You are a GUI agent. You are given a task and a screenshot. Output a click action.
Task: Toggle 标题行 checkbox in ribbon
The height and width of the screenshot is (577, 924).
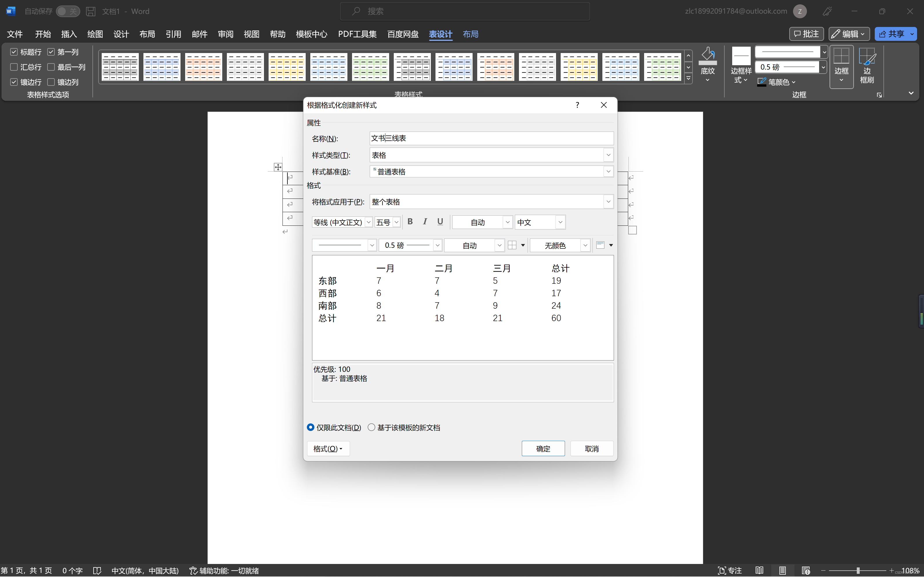14,51
